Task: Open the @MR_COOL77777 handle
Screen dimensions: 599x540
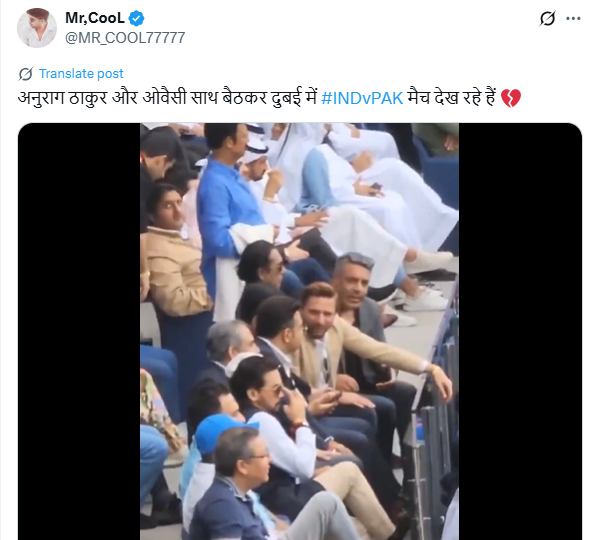Action: pyautogui.click(x=125, y=38)
